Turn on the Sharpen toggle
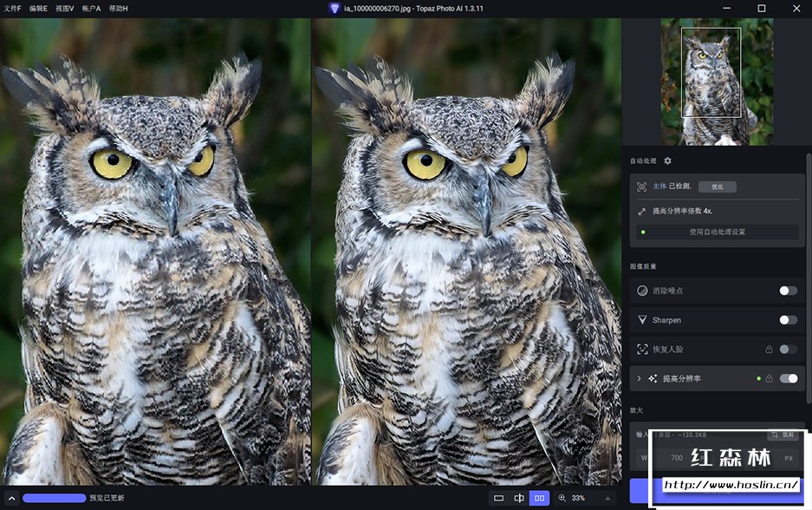This screenshot has width=812, height=510. [789, 320]
